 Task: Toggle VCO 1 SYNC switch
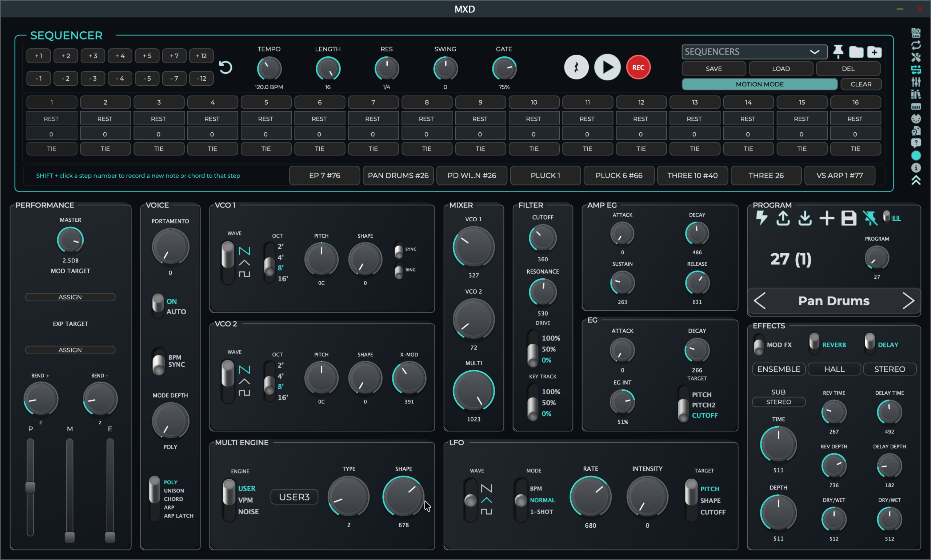point(399,250)
